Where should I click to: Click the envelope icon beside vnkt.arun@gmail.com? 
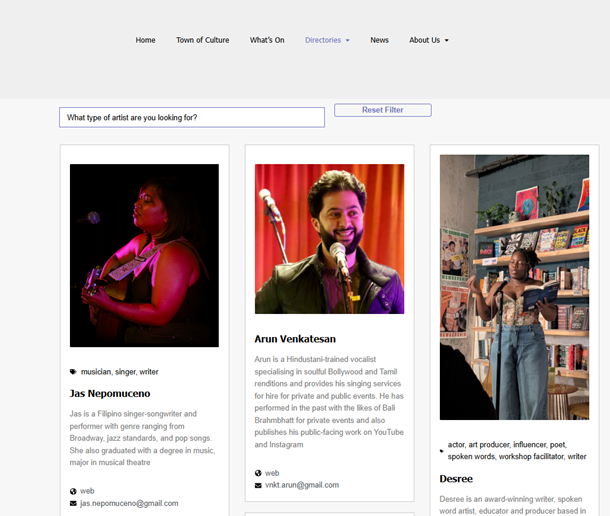pyautogui.click(x=258, y=485)
